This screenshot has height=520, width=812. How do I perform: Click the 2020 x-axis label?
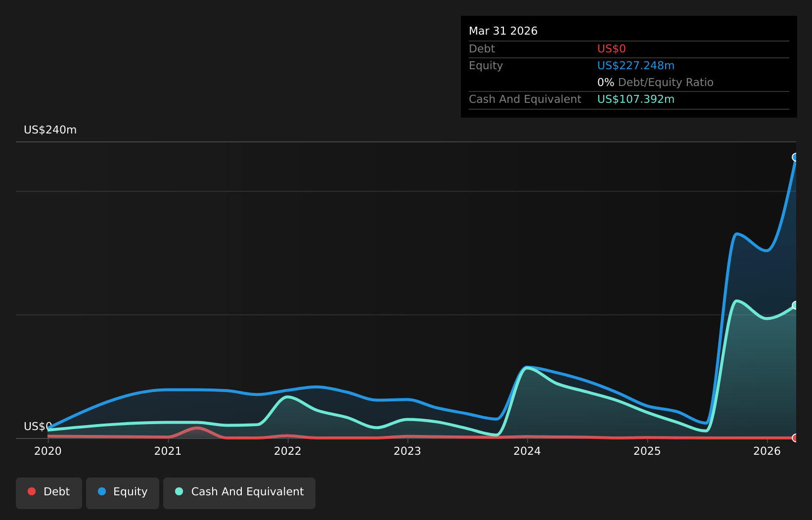tap(48, 451)
